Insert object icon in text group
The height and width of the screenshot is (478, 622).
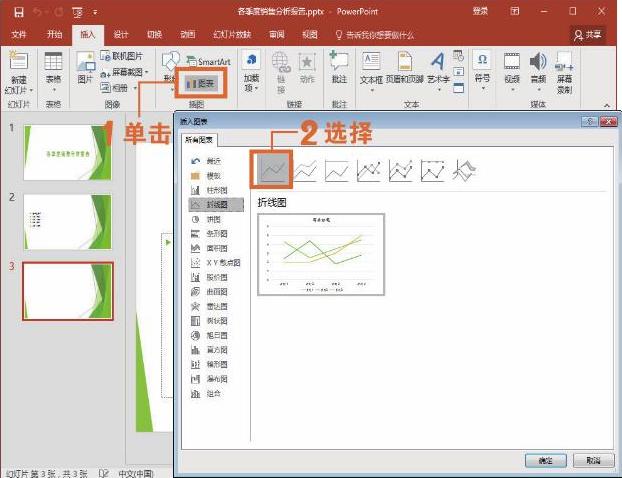[458, 88]
